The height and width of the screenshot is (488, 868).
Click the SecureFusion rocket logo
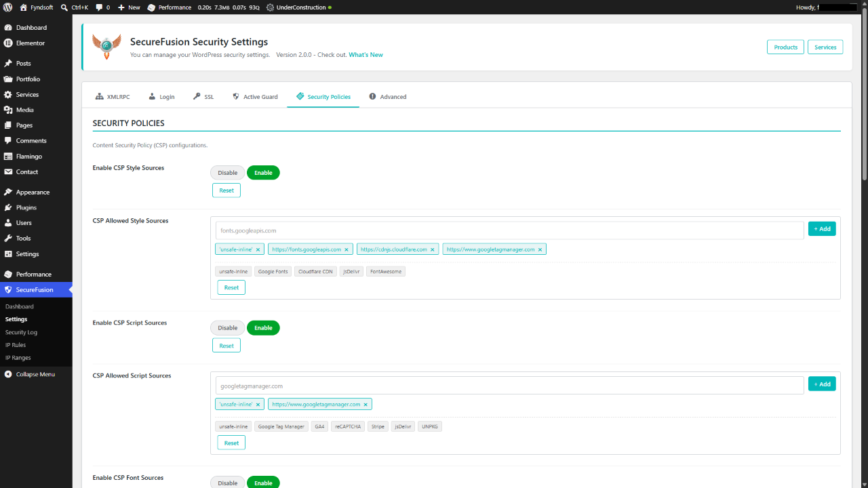point(106,47)
